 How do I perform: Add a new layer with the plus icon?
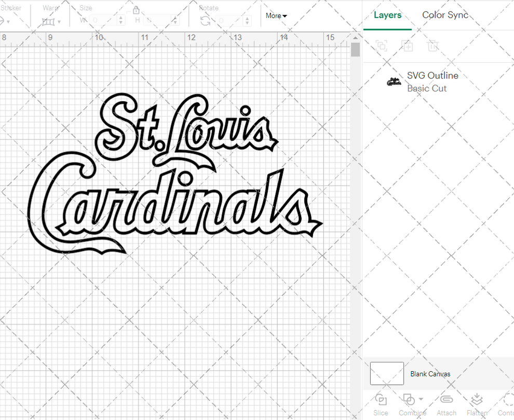(x=407, y=46)
